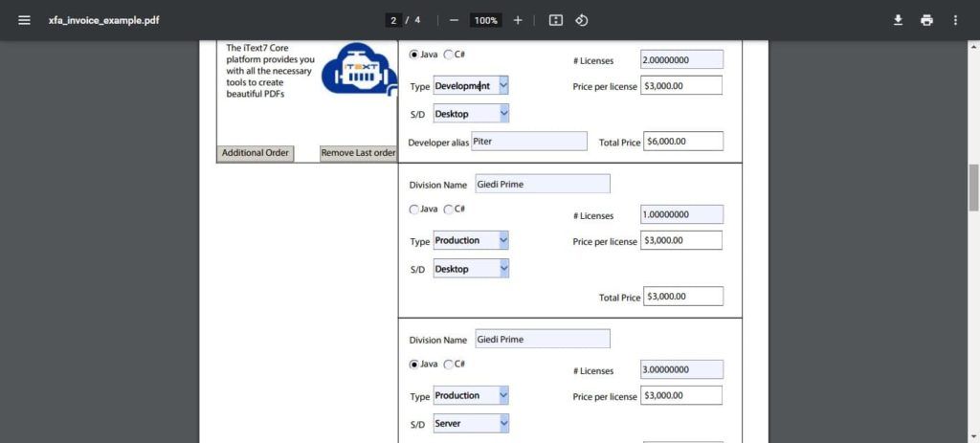This screenshot has height=443, width=980.
Task: Open first Production type dropdown
Action: 503,240
